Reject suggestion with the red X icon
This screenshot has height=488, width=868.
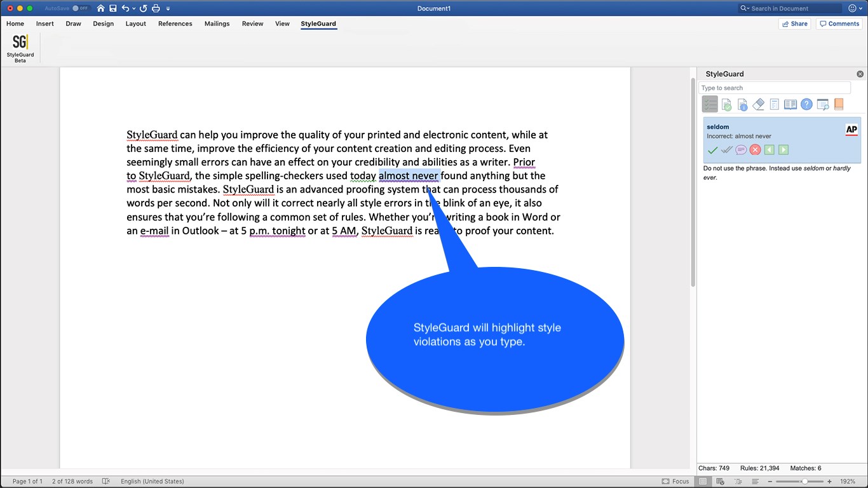pos(755,150)
